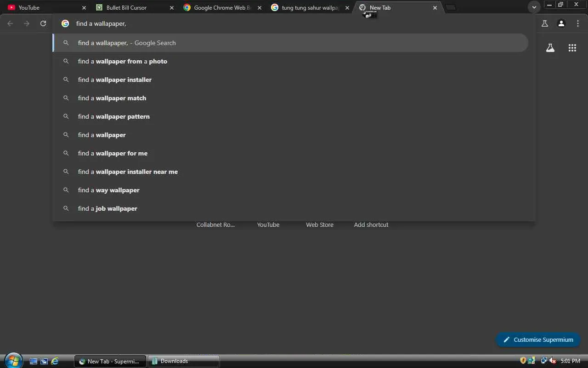Open Search Labs flask on the New Tab page
This screenshot has width=588, height=368.
point(550,48)
